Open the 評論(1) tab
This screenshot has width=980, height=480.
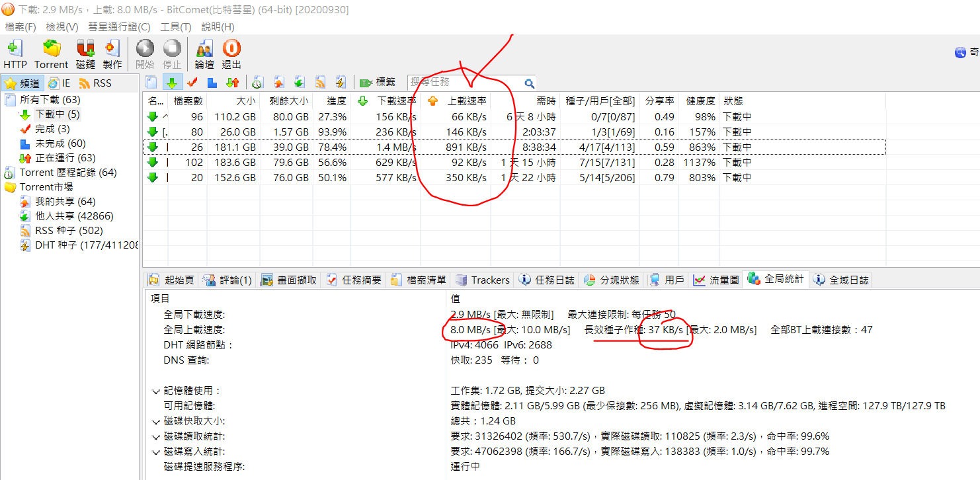(227, 280)
